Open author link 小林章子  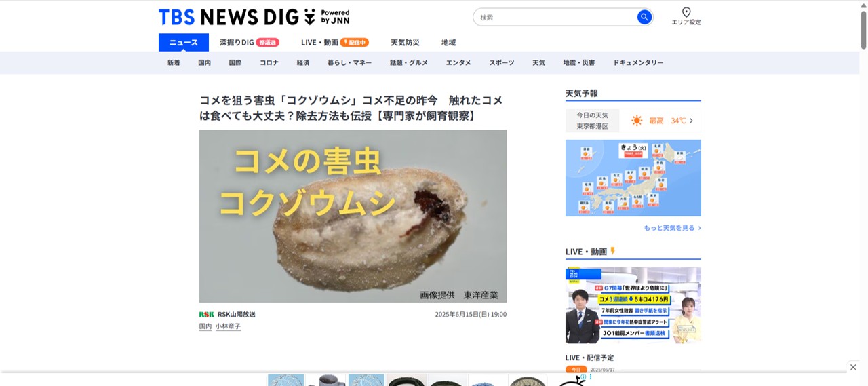point(228,326)
